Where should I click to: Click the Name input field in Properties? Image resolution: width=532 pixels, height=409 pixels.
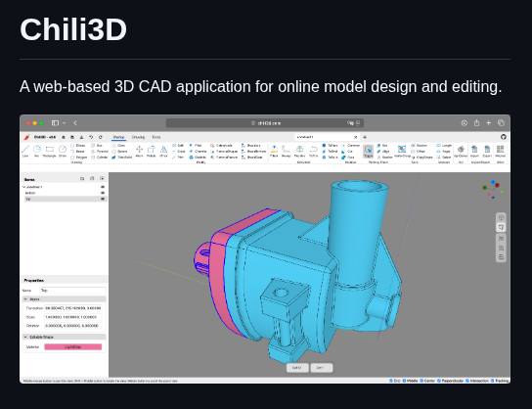tap(73, 291)
